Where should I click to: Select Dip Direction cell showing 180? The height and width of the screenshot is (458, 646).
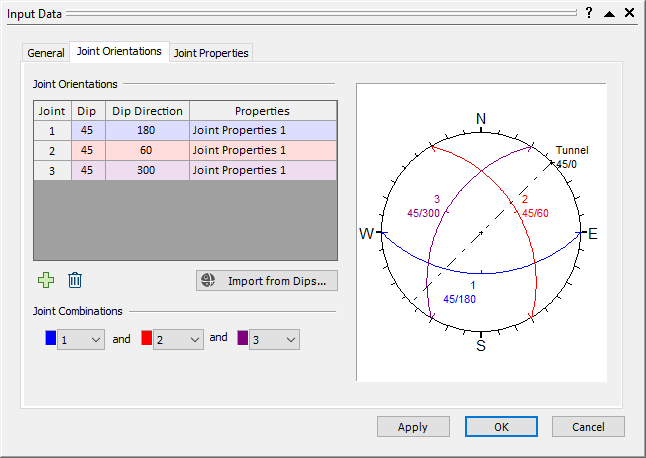(x=147, y=130)
